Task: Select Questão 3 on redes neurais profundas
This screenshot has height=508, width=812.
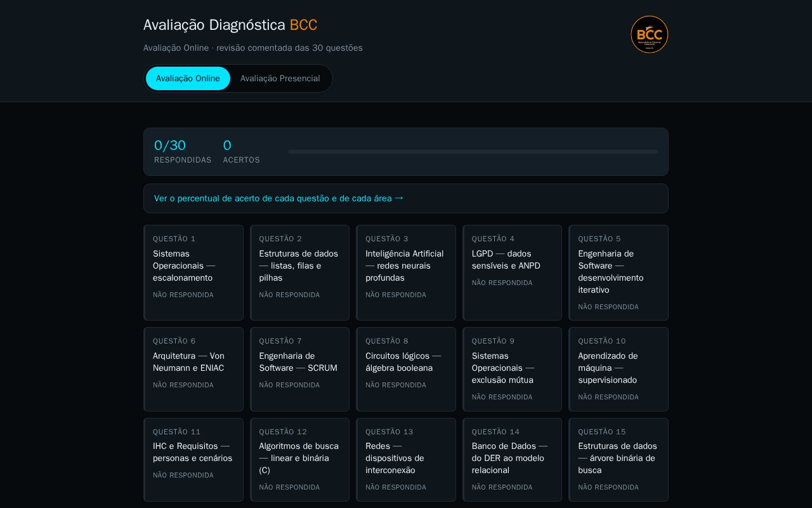Action: pos(406,272)
